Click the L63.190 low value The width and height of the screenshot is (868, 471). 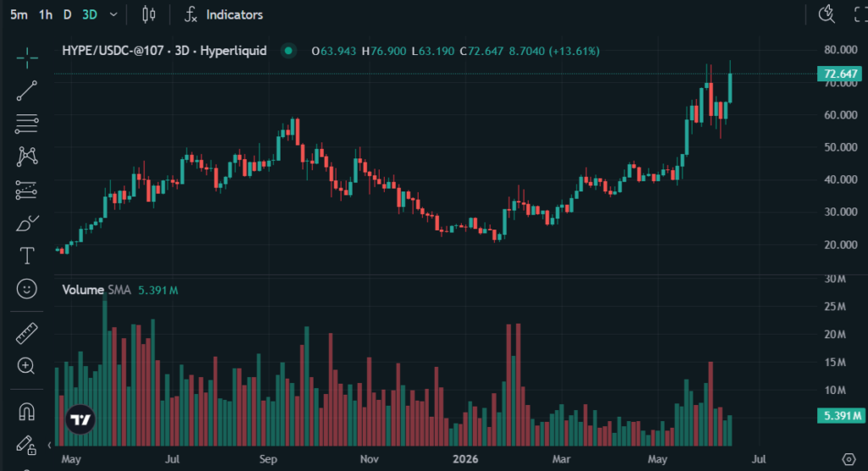point(433,51)
